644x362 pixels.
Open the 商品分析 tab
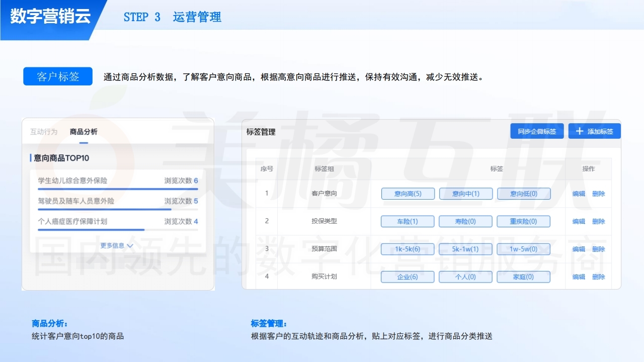[x=84, y=132]
